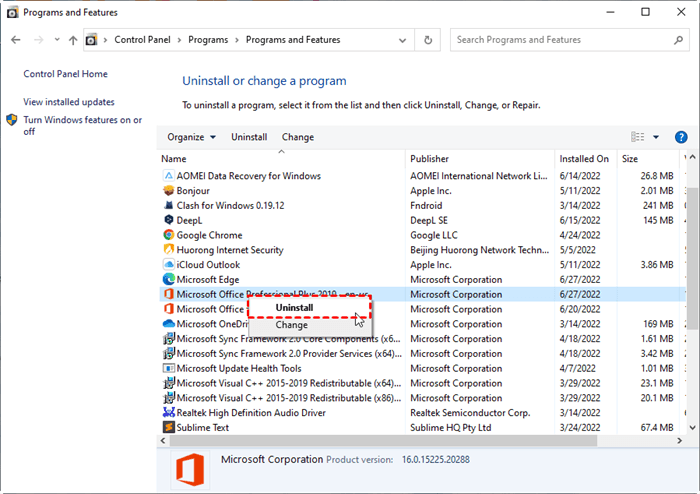Click the Microsoft Edge program icon
This screenshot has width=700, height=494.
[x=169, y=279]
